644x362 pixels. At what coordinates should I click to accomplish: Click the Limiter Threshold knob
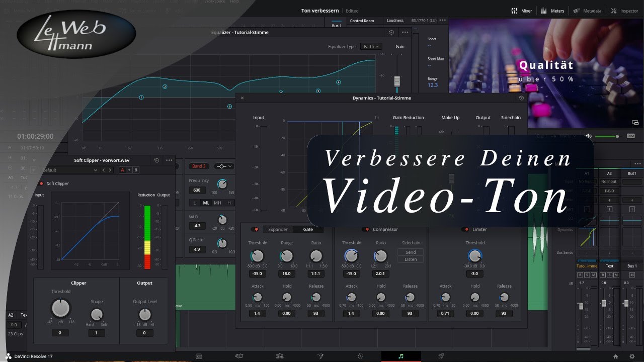tap(474, 256)
